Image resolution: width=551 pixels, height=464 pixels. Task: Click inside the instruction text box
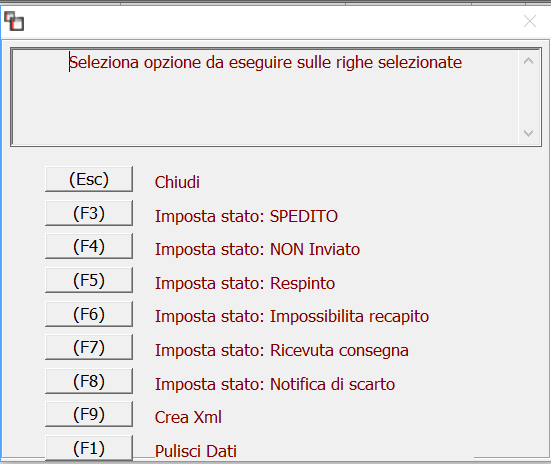[265, 97]
